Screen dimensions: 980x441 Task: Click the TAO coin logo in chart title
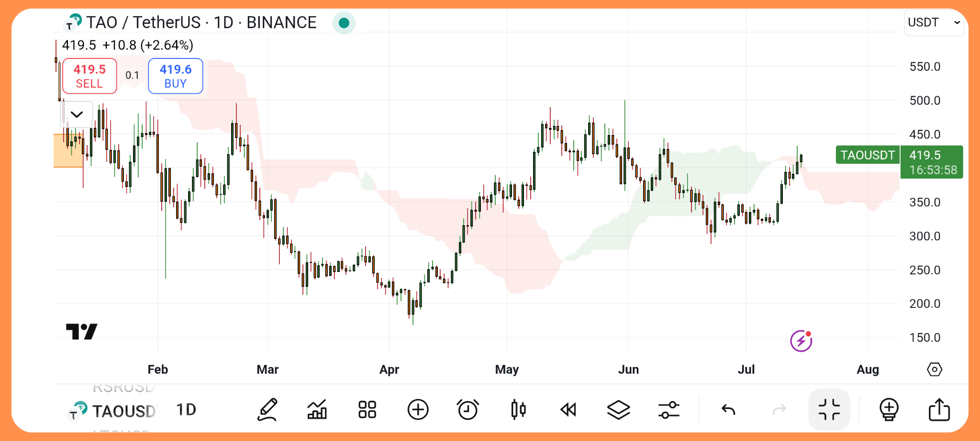[x=73, y=22]
